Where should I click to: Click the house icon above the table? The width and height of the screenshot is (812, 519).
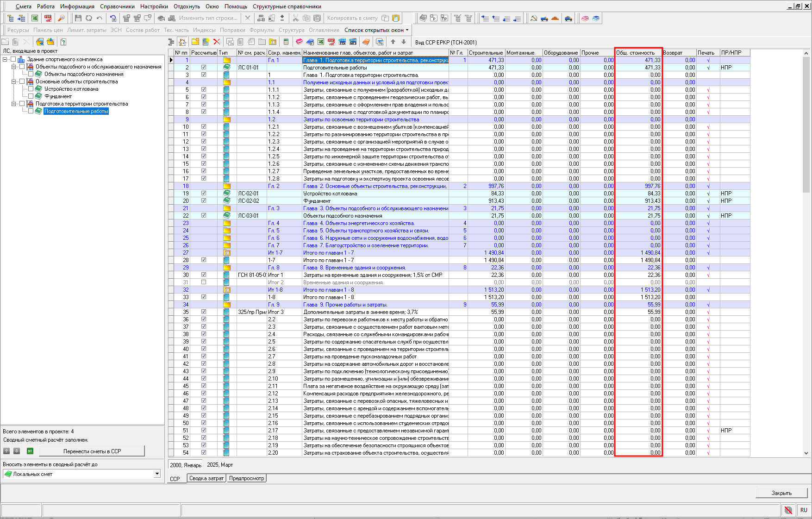pos(182,42)
